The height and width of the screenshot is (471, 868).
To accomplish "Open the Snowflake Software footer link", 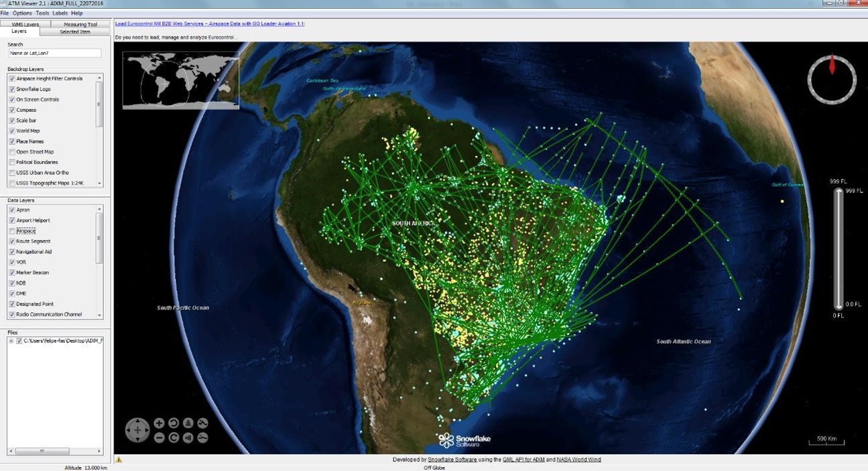I will [x=452, y=460].
